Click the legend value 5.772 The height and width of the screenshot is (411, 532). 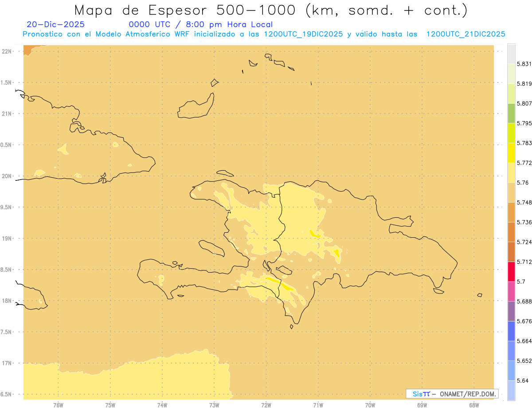(x=524, y=163)
